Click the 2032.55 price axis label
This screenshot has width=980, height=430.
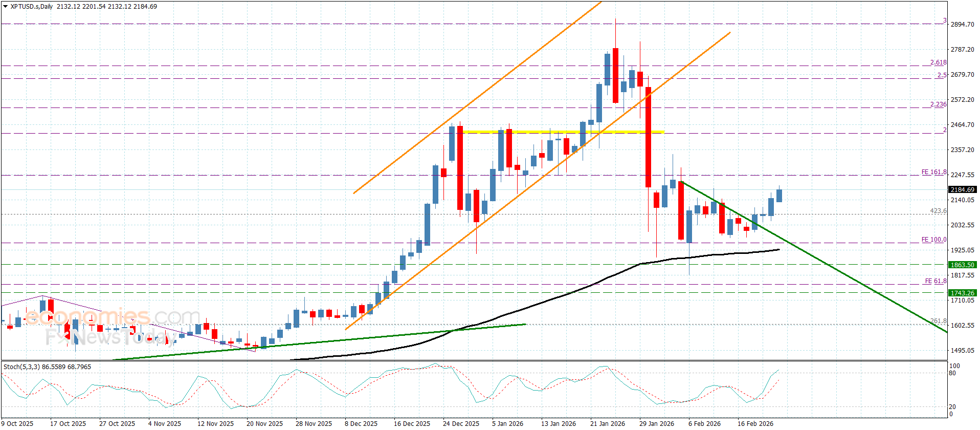pyautogui.click(x=962, y=225)
